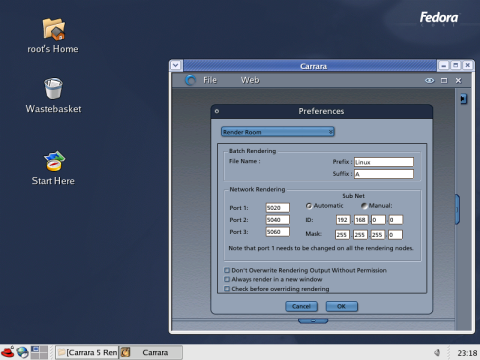The height and width of the screenshot is (360, 480).
Task: Select Manual sub net option
Action: [x=364, y=206]
